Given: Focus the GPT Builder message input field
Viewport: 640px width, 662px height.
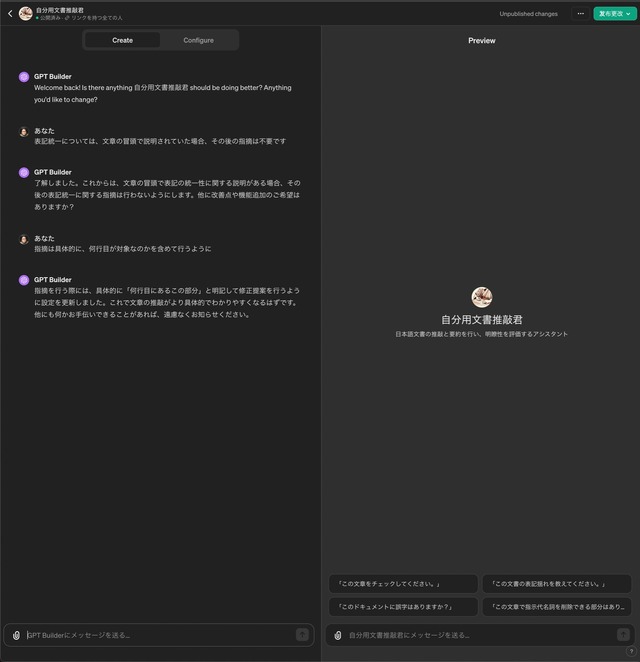Looking at the screenshot, I should [160, 635].
